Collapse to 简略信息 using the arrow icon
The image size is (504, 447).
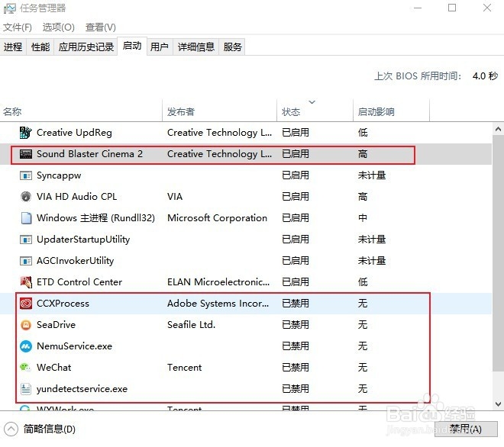pos(11,429)
